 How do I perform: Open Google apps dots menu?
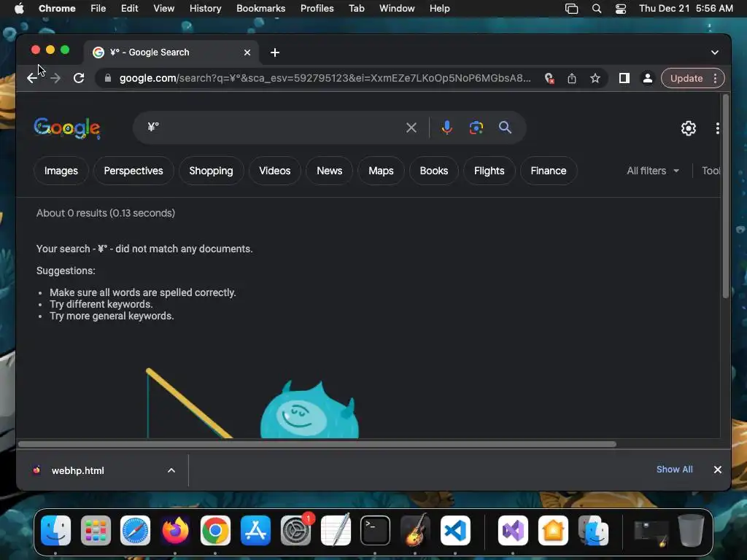[x=718, y=128]
